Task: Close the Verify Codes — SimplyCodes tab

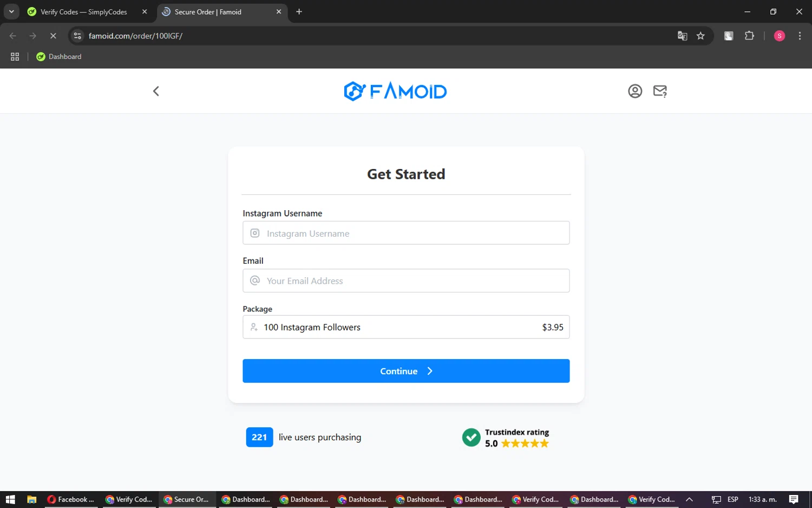Action: [145, 12]
